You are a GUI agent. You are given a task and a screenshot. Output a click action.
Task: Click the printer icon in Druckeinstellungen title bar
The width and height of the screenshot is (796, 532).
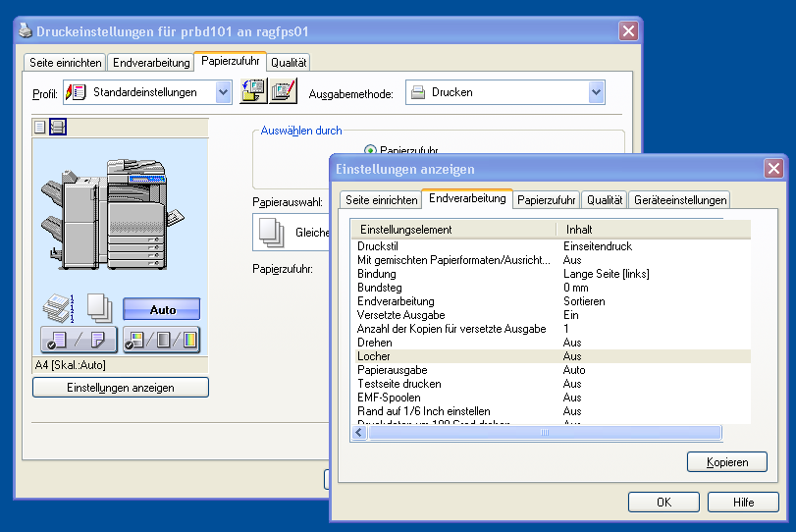pos(26,31)
